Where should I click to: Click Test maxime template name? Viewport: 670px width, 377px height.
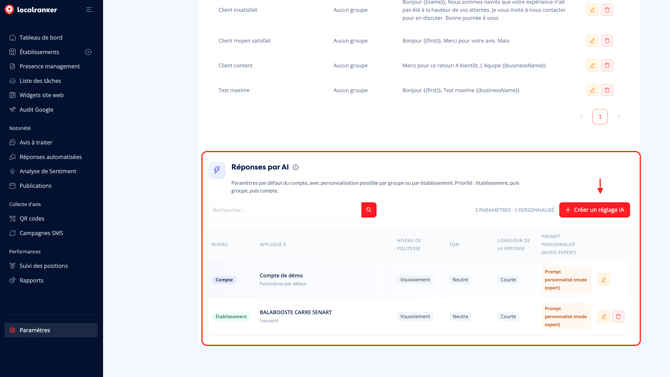point(234,90)
